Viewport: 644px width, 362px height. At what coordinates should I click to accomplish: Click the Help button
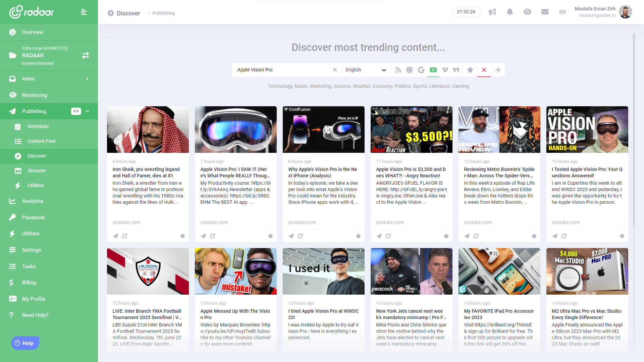click(x=25, y=343)
